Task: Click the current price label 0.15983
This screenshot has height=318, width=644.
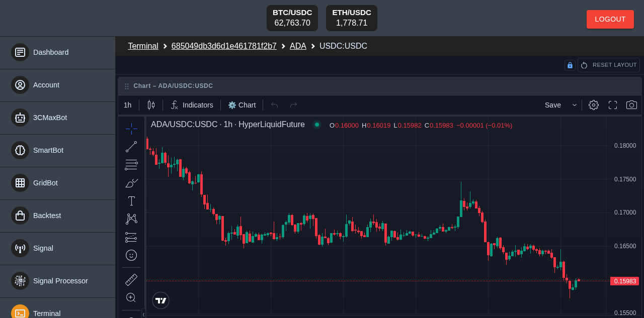Action: pos(624,281)
